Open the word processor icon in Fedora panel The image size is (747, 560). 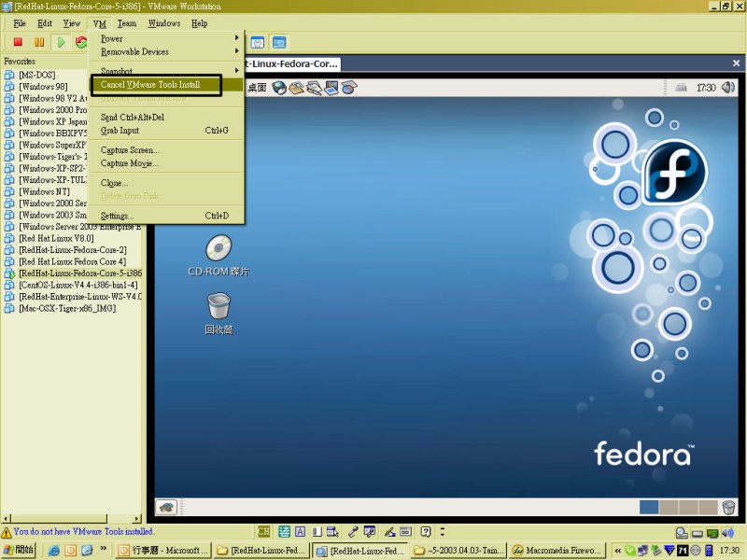click(314, 88)
